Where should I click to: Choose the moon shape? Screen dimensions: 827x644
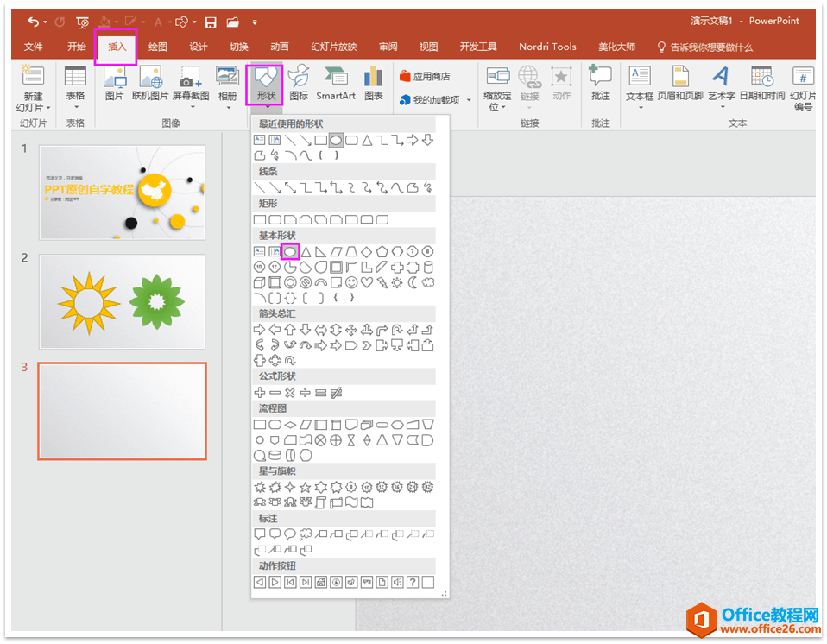tap(413, 282)
